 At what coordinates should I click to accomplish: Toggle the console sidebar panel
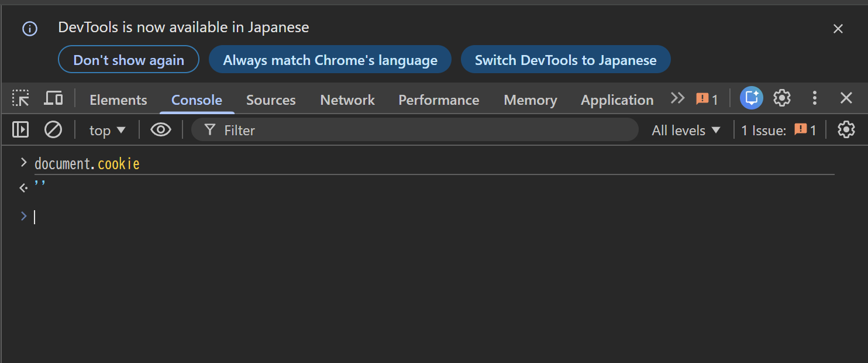point(20,129)
